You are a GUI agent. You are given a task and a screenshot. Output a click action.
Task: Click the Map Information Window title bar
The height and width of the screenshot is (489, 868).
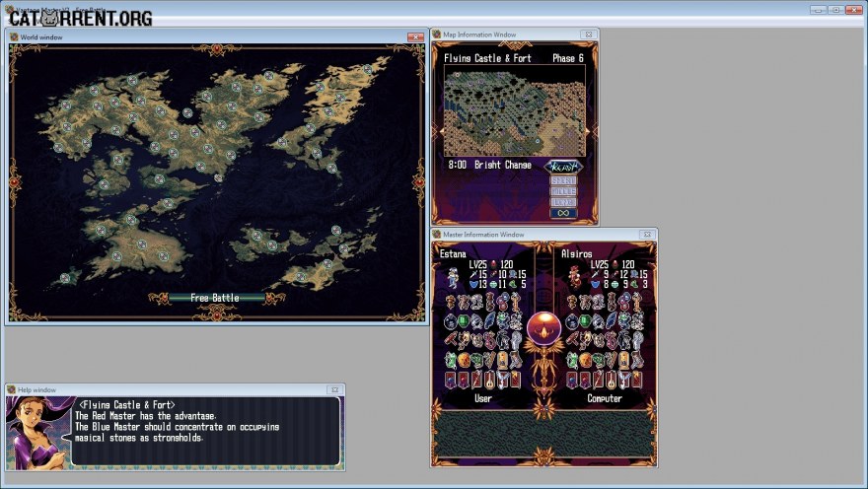pos(514,35)
